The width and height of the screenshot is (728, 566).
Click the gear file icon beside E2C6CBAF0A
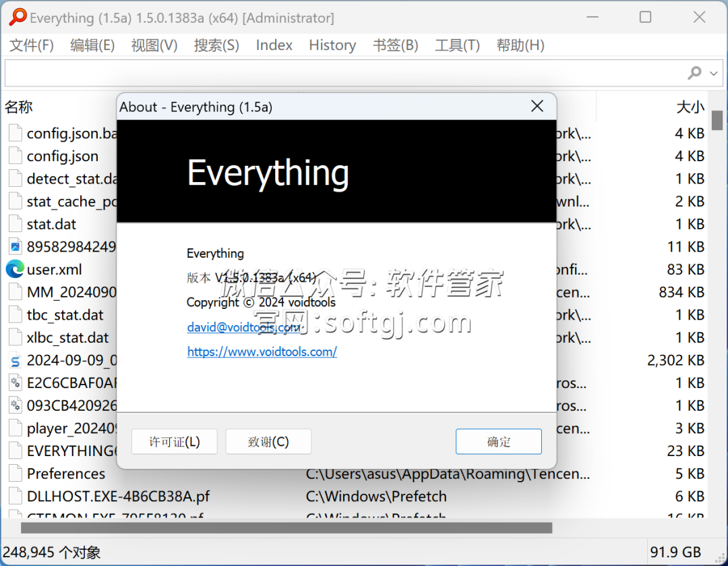(16, 383)
